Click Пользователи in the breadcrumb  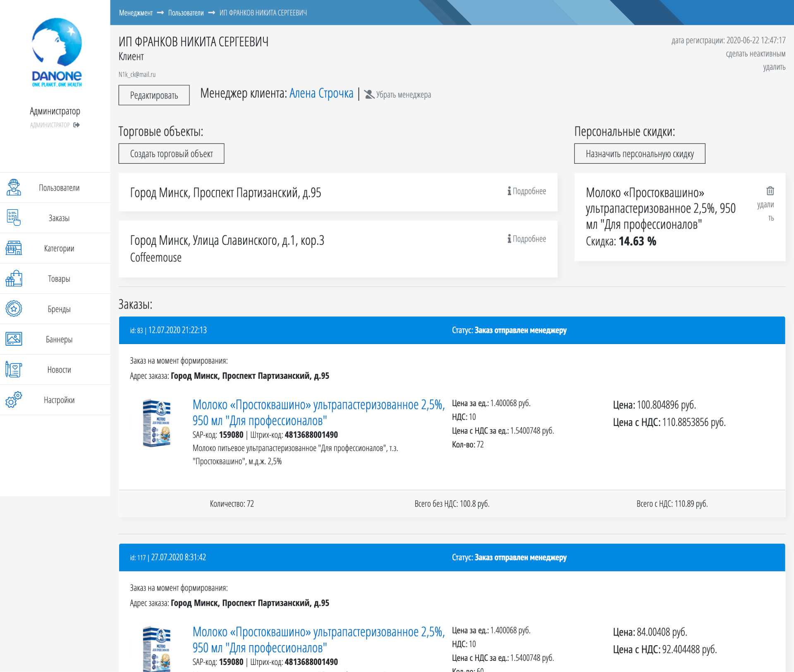(x=186, y=13)
